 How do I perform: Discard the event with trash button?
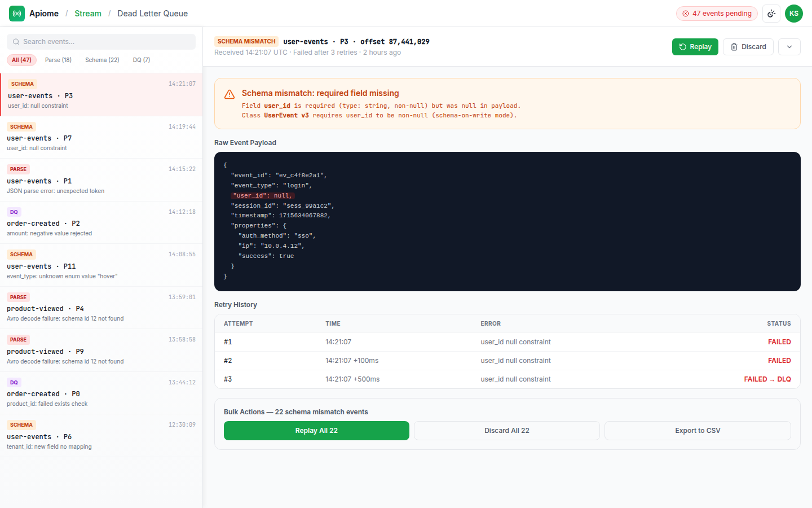click(x=748, y=47)
